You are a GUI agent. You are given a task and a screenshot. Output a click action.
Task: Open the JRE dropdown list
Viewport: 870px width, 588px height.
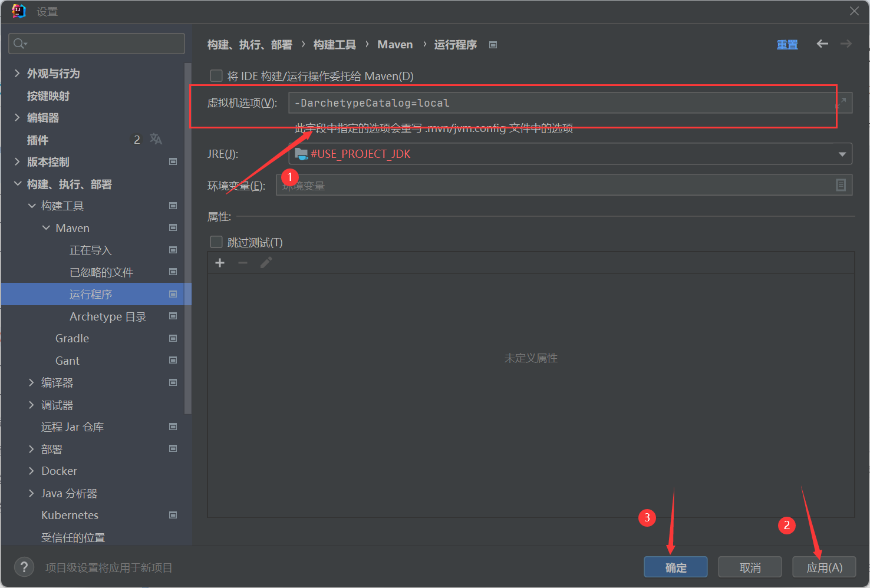coord(842,154)
